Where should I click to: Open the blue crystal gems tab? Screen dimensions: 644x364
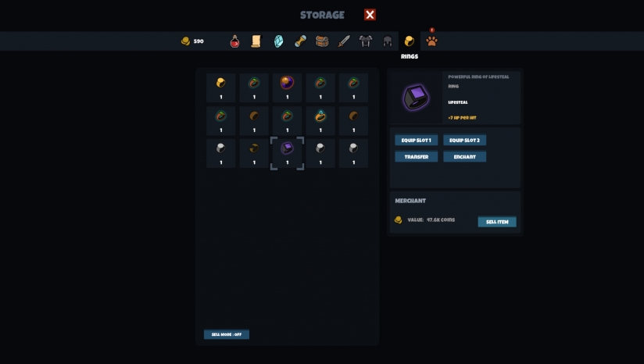point(278,41)
